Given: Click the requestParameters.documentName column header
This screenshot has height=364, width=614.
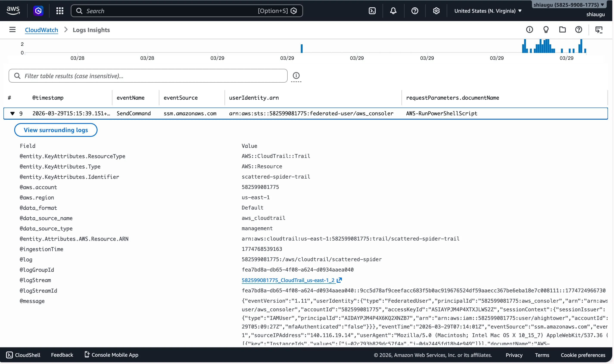Looking at the screenshot, I should coord(452,98).
